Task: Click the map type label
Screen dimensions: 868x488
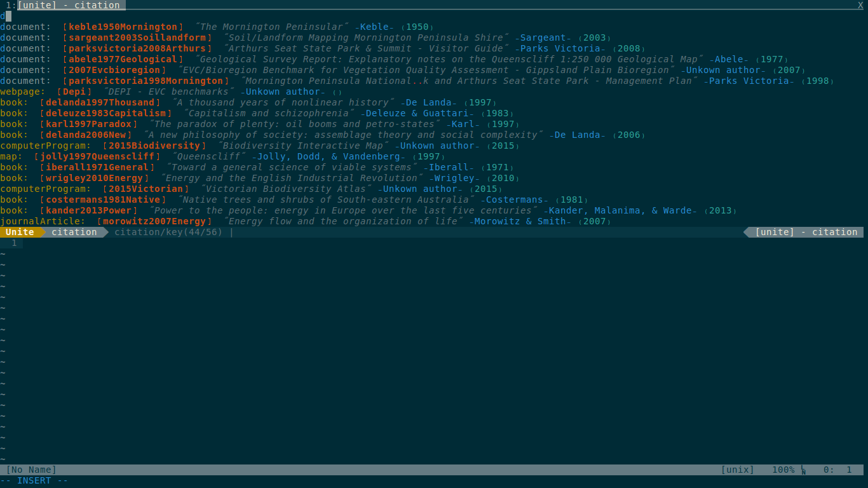Action: [11, 156]
